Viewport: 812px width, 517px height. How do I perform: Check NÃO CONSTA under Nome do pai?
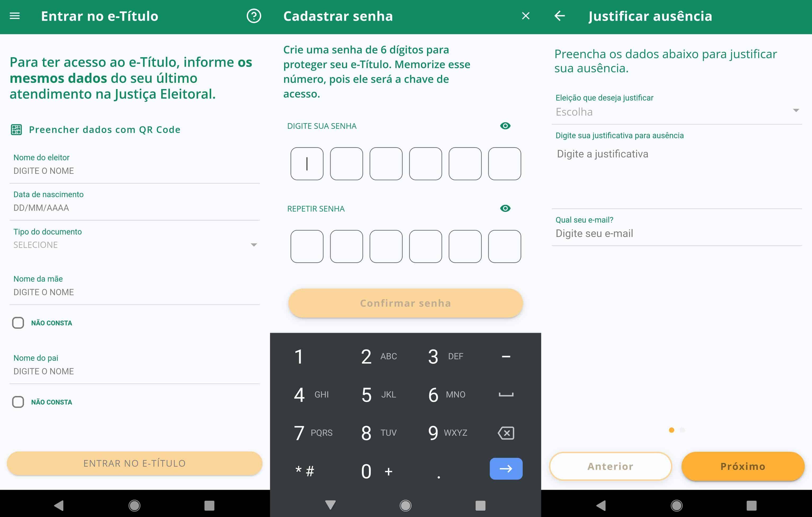(x=18, y=402)
